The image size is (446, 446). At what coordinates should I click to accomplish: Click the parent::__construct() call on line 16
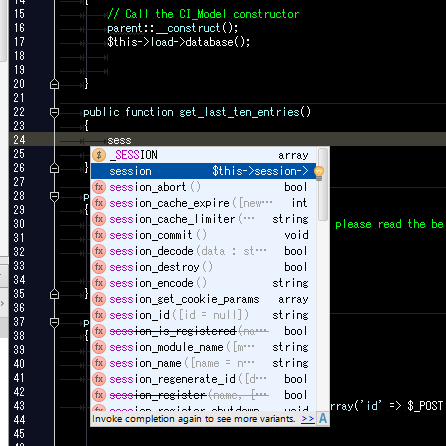[x=173, y=28]
